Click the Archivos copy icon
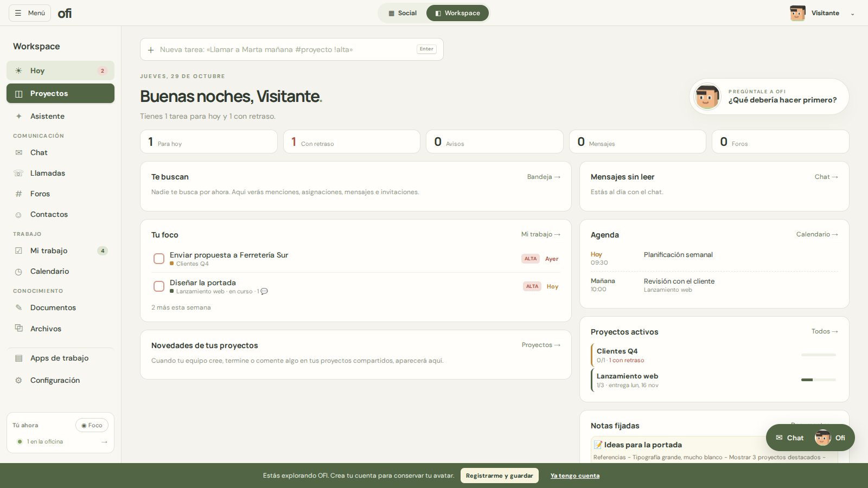The width and height of the screenshot is (868, 488). point(19,328)
